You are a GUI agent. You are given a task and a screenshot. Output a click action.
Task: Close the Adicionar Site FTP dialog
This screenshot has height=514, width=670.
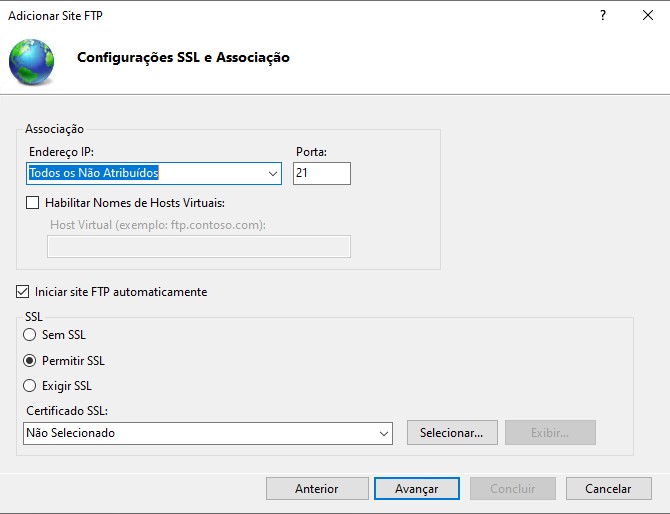(x=648, y=15)
